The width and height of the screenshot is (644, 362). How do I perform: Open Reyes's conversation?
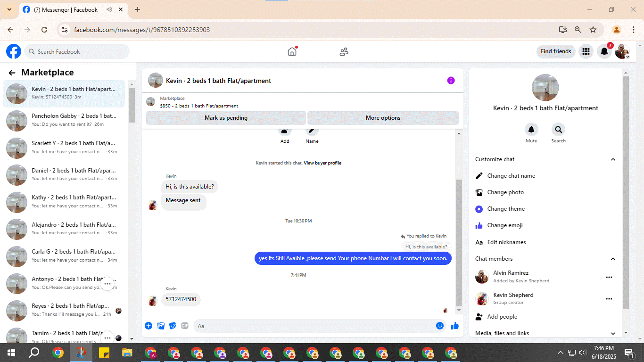(64, 311)
